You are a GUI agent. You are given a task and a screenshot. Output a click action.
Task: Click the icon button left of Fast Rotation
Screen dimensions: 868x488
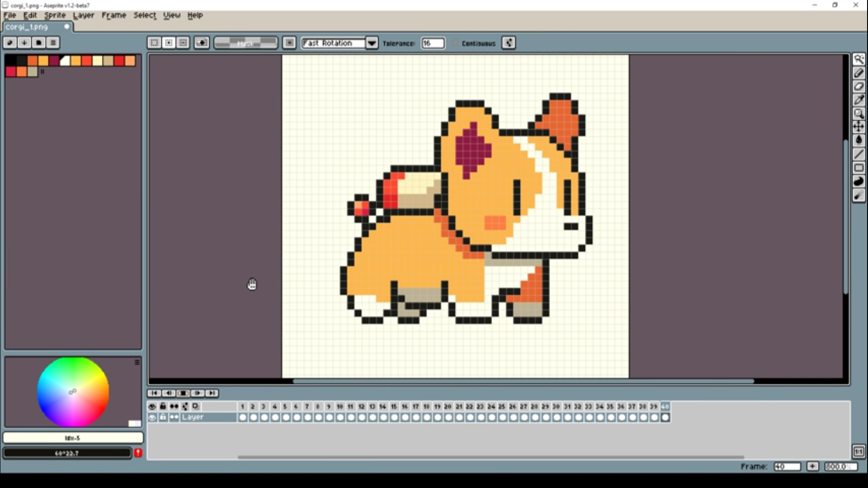[289, 42]
